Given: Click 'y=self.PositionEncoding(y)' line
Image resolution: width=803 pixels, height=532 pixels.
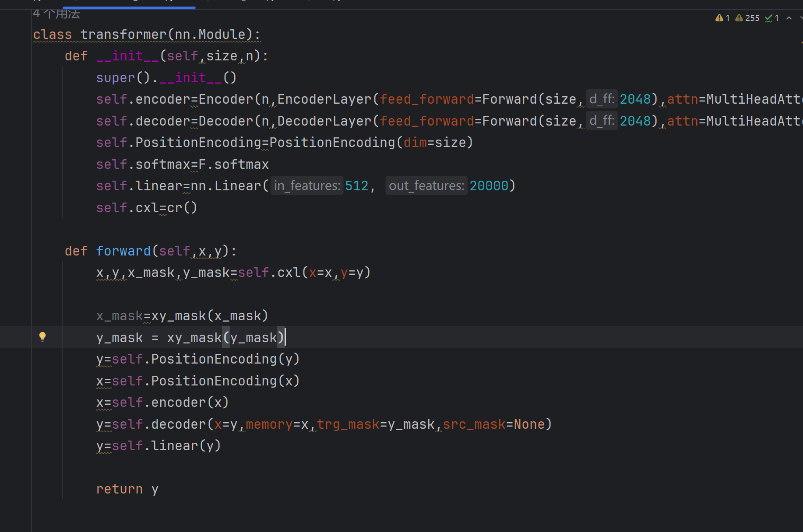Looking at the screenshot, I should (198, 359).
